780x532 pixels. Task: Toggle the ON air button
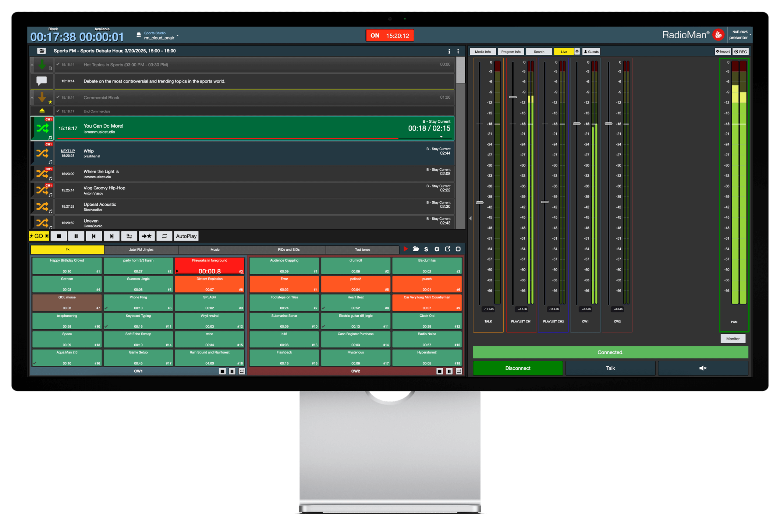(390, 36)
